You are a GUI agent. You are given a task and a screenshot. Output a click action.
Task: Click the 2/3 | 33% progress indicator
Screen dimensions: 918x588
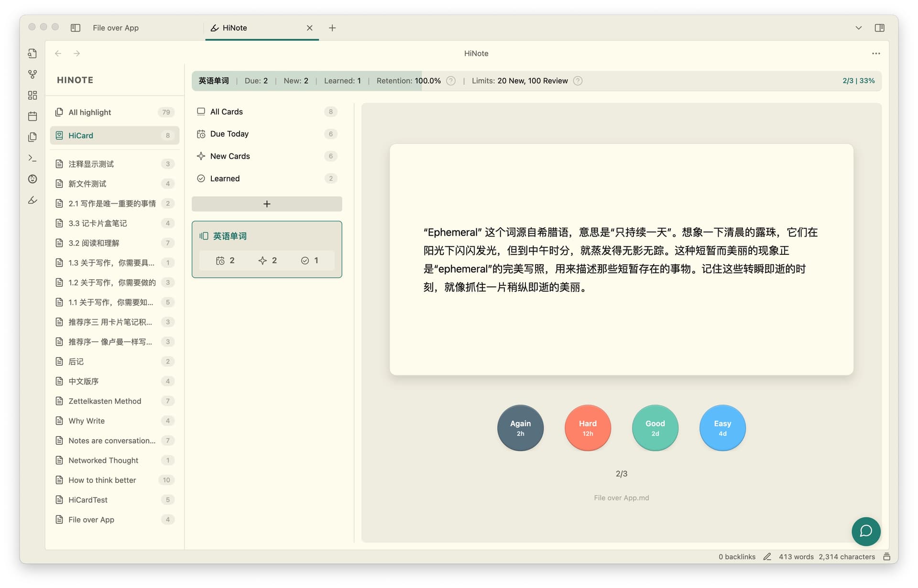tap(858, 81)
